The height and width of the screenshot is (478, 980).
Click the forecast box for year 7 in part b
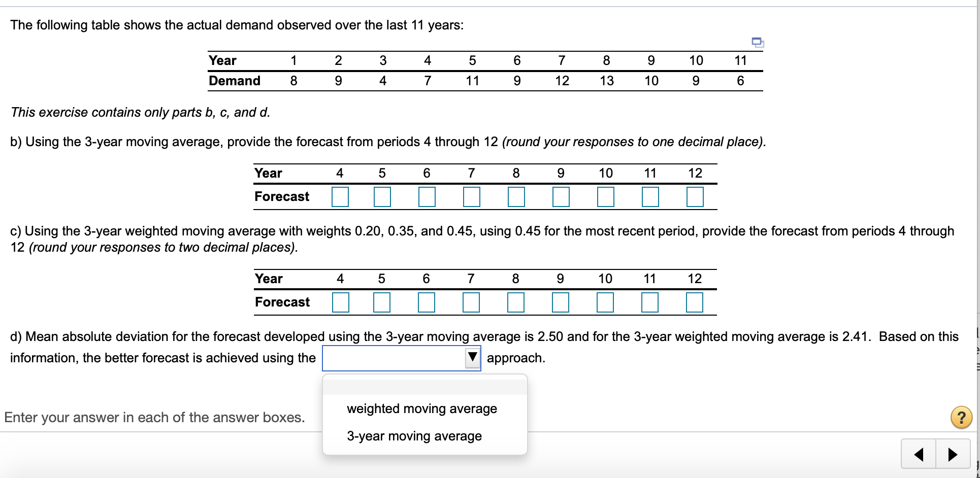(471, 197)
